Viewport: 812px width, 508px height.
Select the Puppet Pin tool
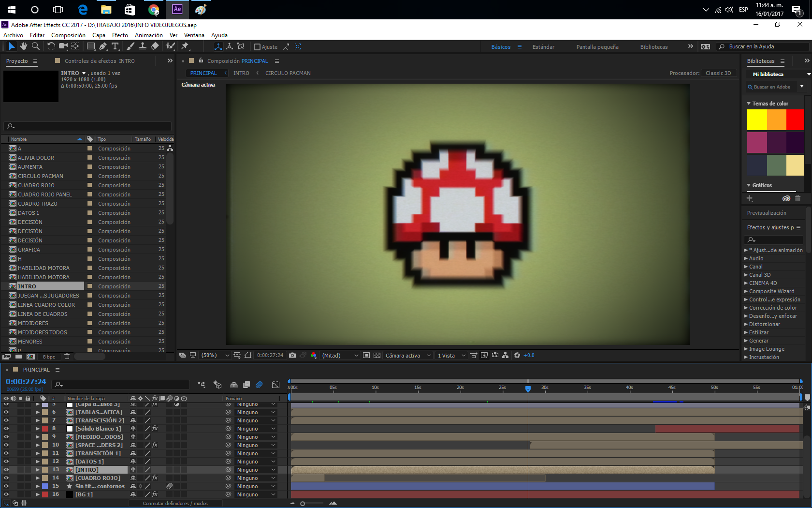[x=185, y=46]
